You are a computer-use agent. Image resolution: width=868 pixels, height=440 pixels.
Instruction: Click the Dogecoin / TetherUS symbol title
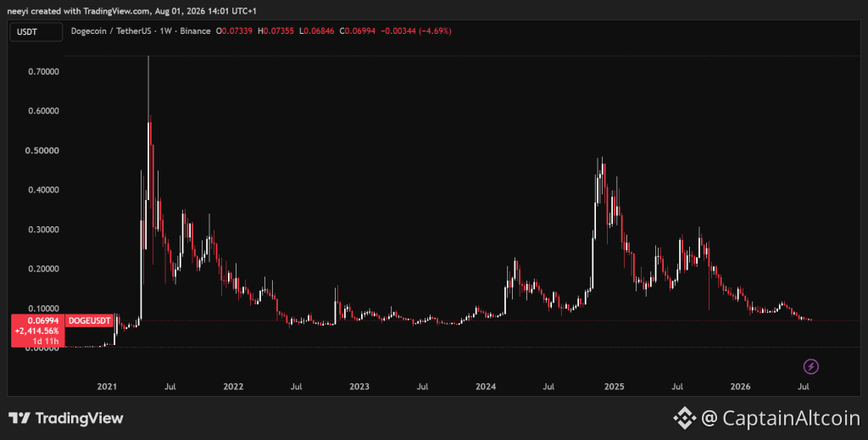(111, 31)
